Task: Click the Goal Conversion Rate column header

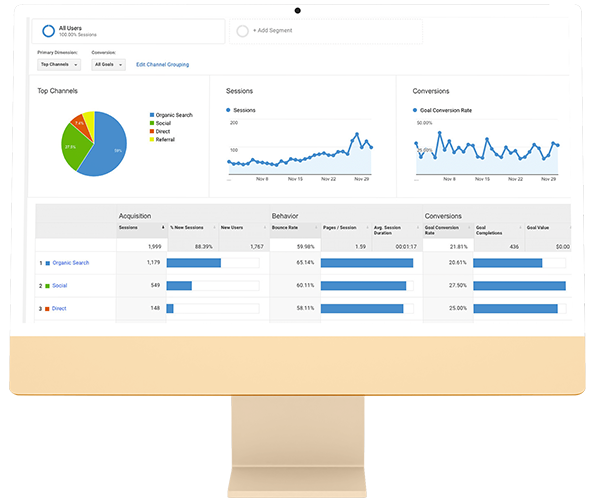Action: (x=440, y=229)
